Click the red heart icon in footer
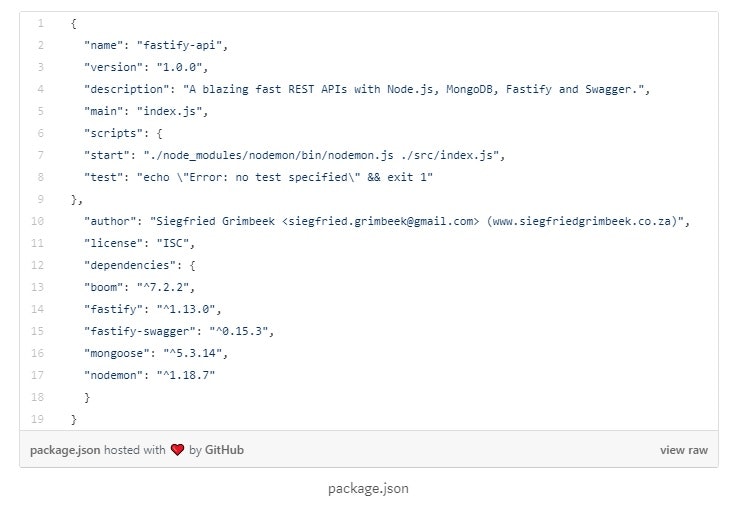Viewport: 741px width, 507px height. point(177,450)
